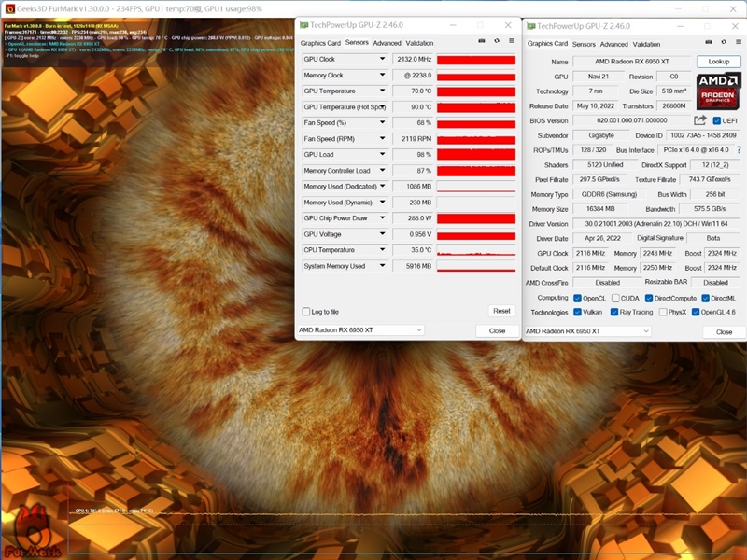The height and width of the screenshot is (560, 747).
Task: Enable the Log to file checkbox
Action: pyautogui.click(x=306, y=312)
